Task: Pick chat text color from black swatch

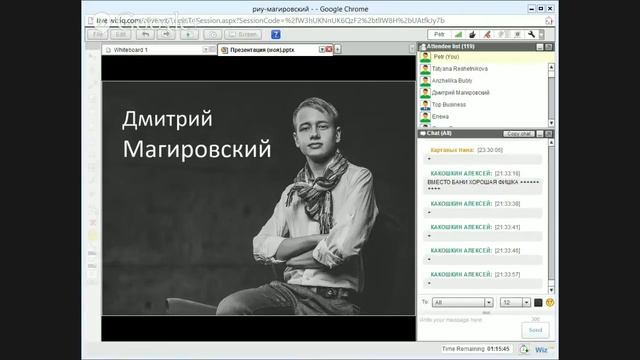Action: pyautogui.click(x=538, y=302)
